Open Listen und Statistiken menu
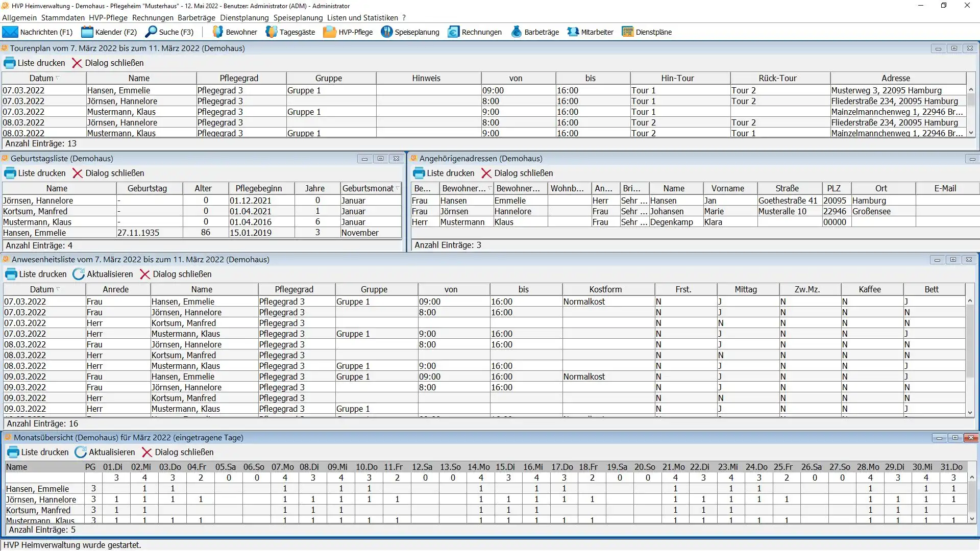 click(362, 18)
